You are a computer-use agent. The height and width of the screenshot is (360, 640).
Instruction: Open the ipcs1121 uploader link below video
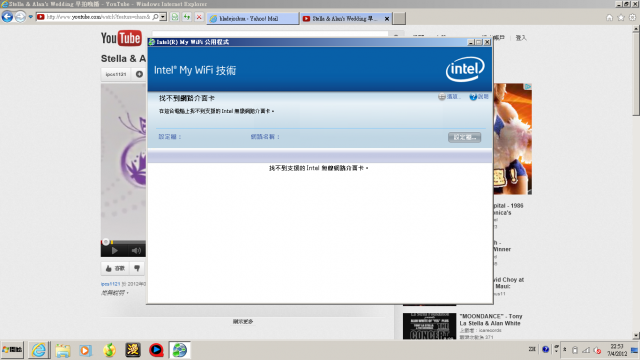[x=111, y=284]
